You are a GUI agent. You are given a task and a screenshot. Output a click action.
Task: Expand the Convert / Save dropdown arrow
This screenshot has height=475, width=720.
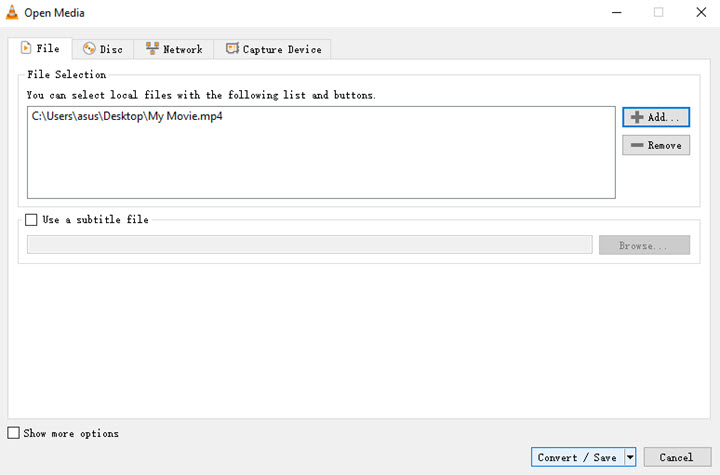630,457
